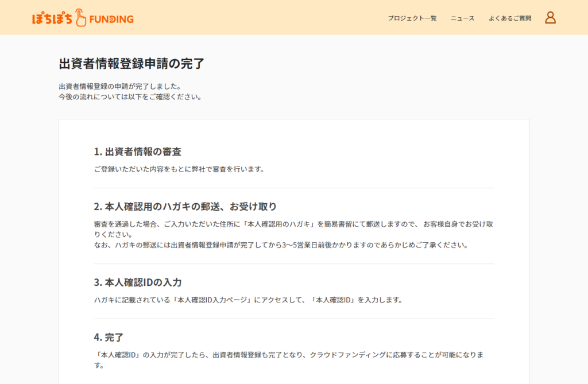588x384 pixels.
Task: Select the 2. 本人確認用のハガキの郵送 heading
Action: pyautogui.click(x=185, y=206)
